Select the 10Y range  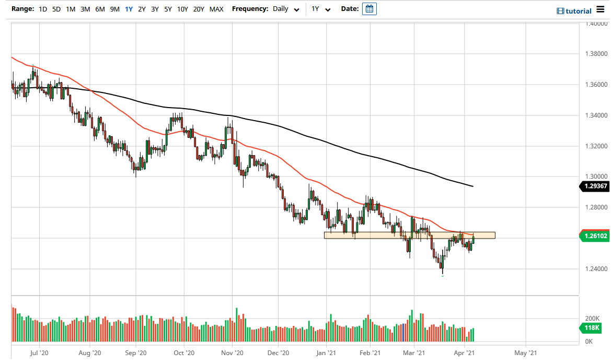tap(182, 9)
